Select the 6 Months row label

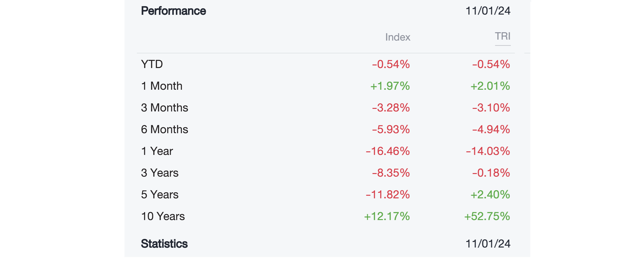[x=164, y=129]
